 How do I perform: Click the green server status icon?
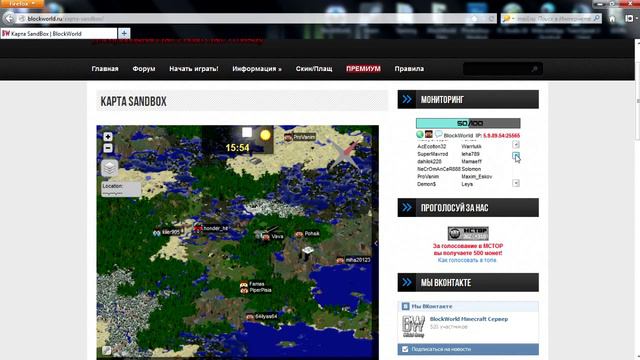point(420,134)
